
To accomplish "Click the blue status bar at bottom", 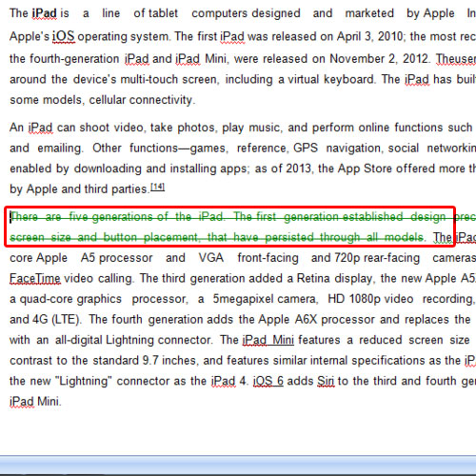I will [x=238, y=465].
